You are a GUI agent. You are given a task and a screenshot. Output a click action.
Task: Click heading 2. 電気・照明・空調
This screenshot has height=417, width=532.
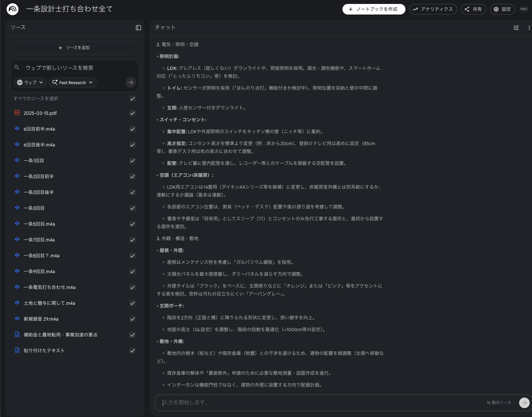pos(177,45)
